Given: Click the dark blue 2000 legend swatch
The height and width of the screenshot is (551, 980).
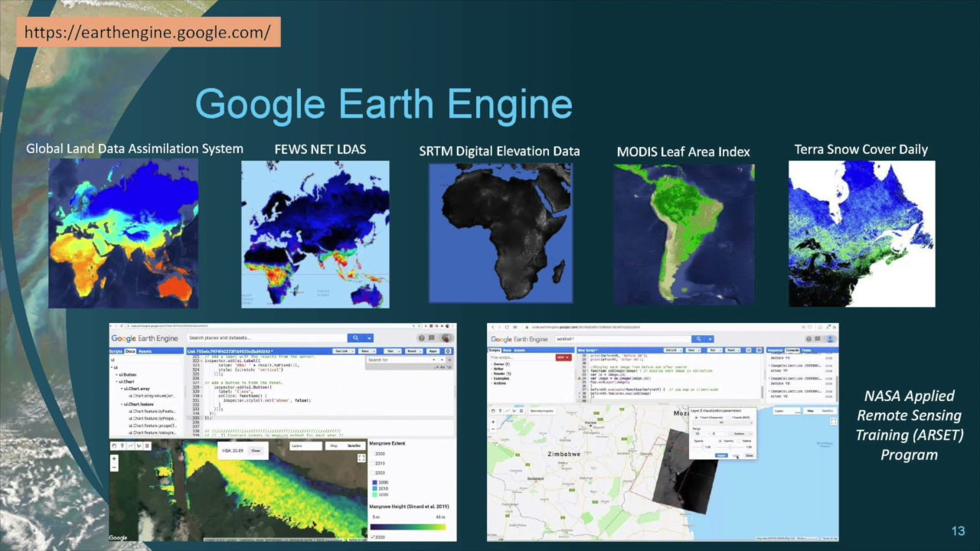Looking at the screenshot, I should point(374,482).
